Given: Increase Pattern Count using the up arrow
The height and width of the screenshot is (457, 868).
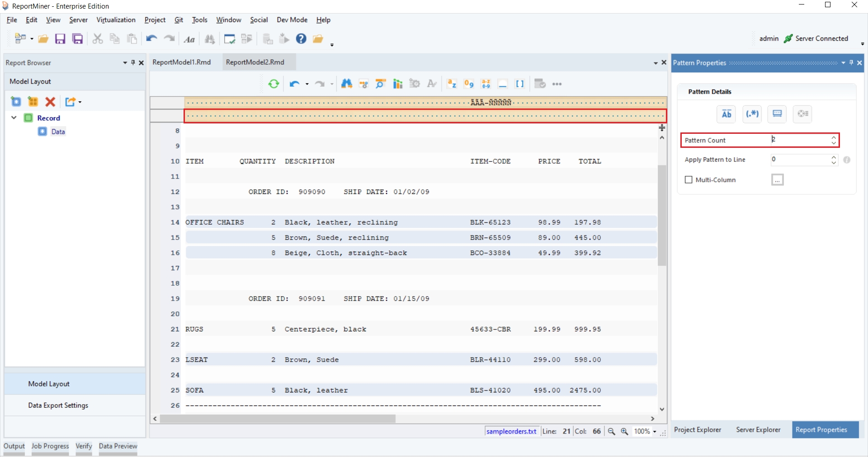Looking at the screenshot, I should coord(834,137).
